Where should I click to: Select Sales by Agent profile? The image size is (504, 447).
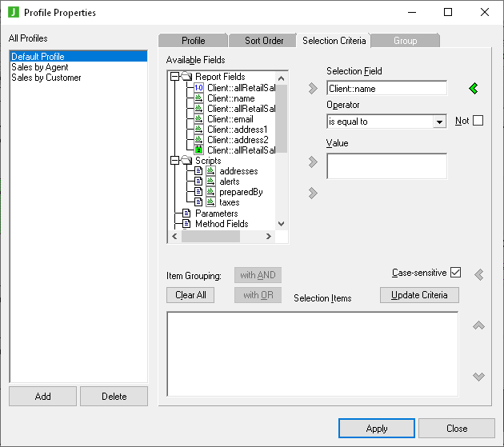40,67
